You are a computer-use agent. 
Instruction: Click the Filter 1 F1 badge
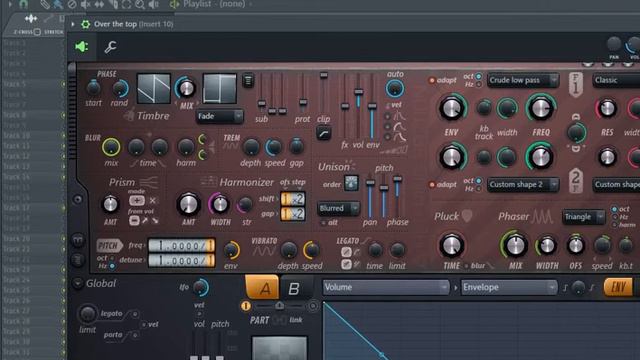(576, 84)
